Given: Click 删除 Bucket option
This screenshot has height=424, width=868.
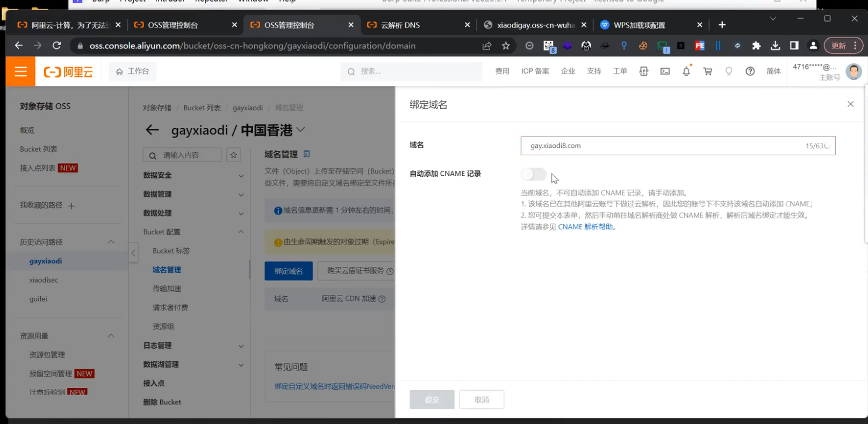Looking at the screenshot, I should tap(162, 402).
